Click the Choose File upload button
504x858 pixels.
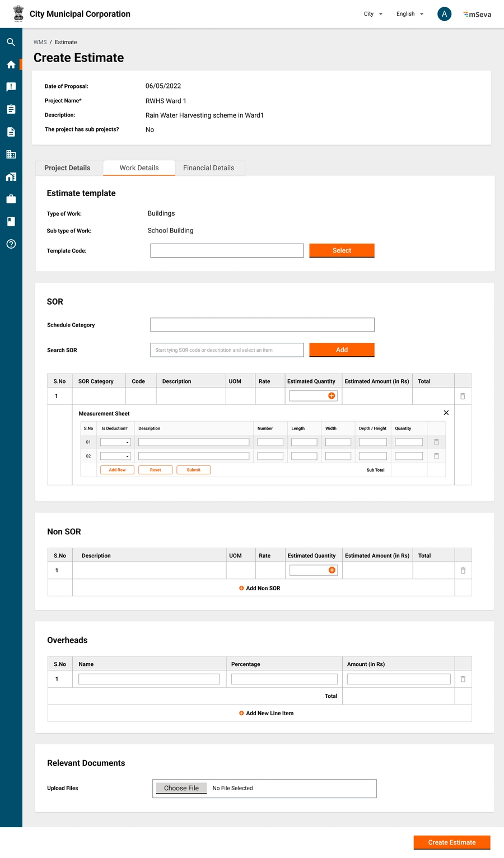tap(181, 788)
